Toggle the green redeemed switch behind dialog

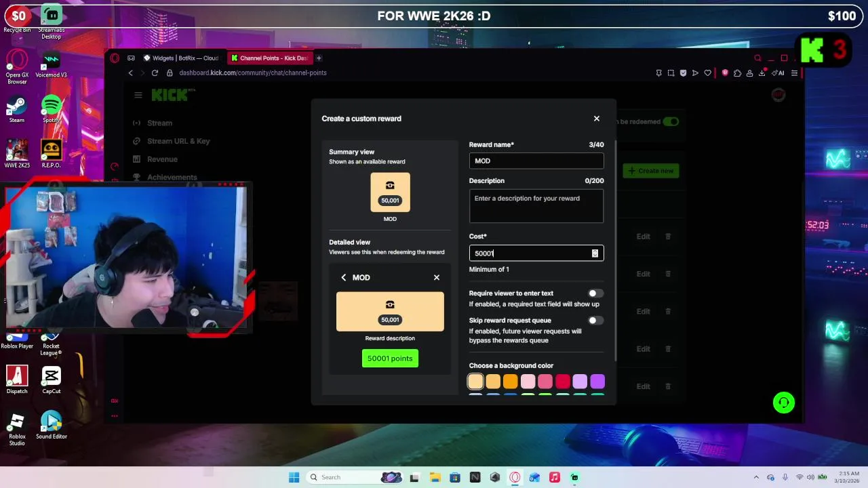[671, 122]
